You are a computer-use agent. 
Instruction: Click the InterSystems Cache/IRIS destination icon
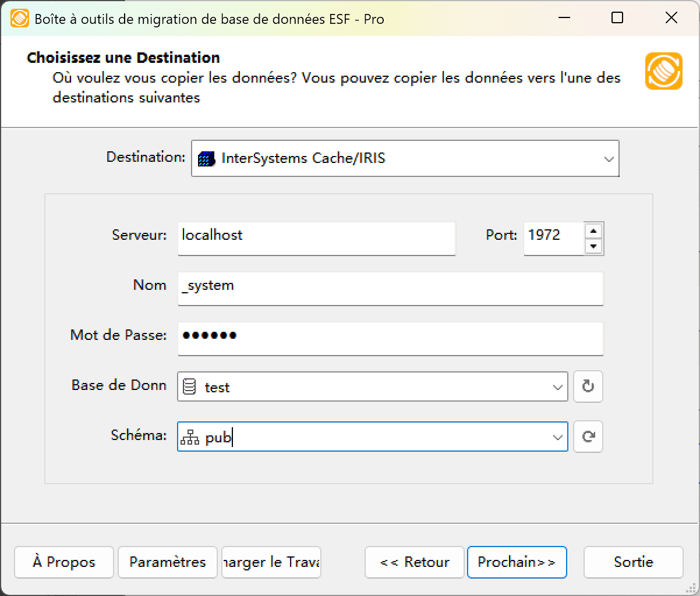click(205, 158)
